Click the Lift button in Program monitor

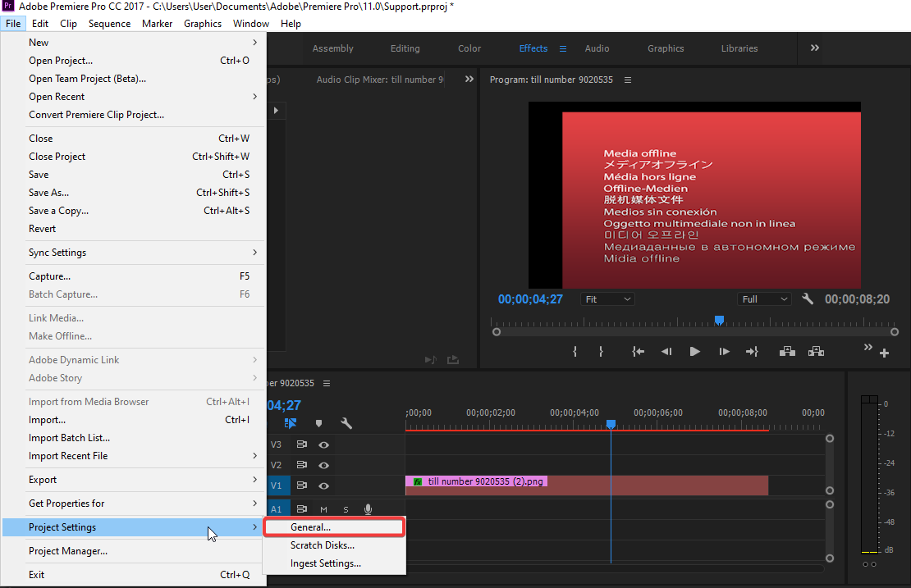pos(788,352)
